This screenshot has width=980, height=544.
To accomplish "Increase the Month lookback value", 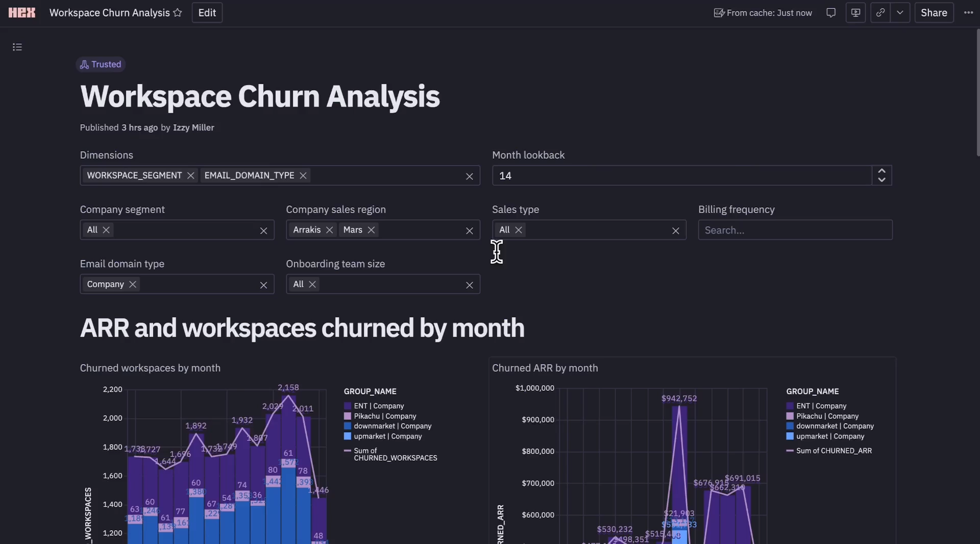I will point(881,171).
